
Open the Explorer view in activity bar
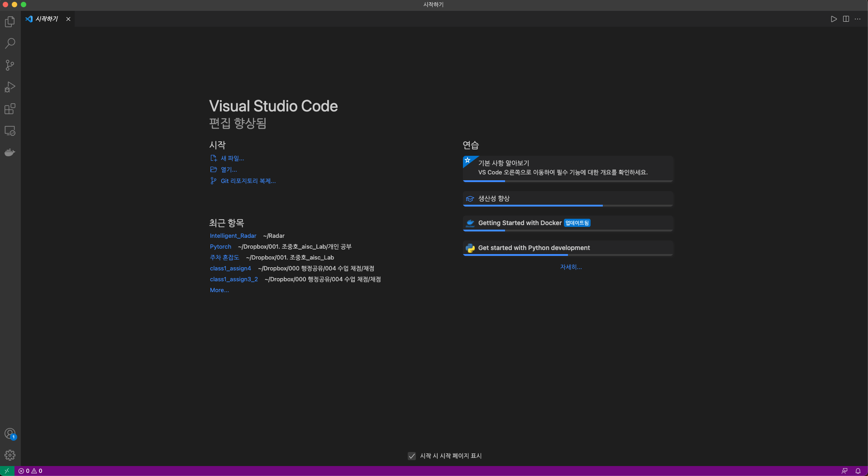point(10,22)
